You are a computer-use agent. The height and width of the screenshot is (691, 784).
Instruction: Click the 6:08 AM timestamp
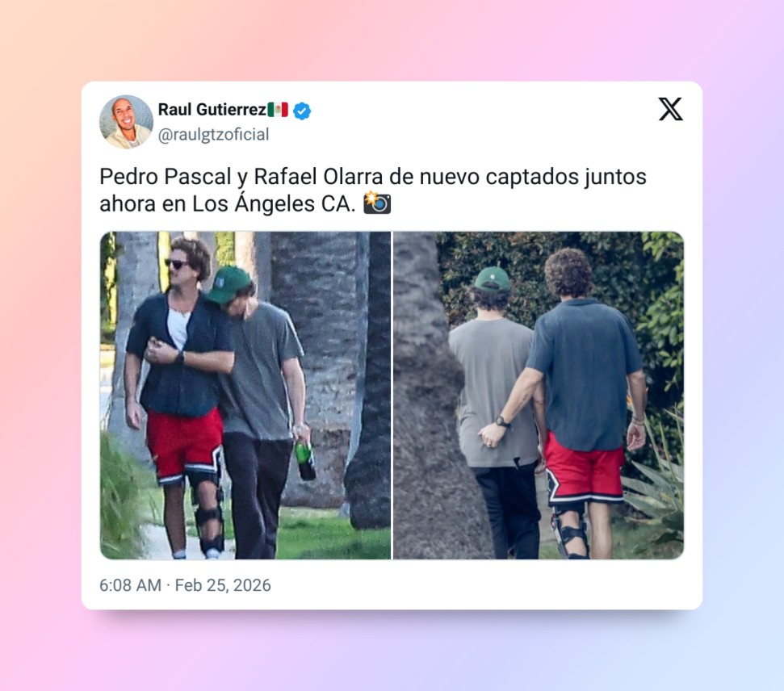(x=130, y=585)
